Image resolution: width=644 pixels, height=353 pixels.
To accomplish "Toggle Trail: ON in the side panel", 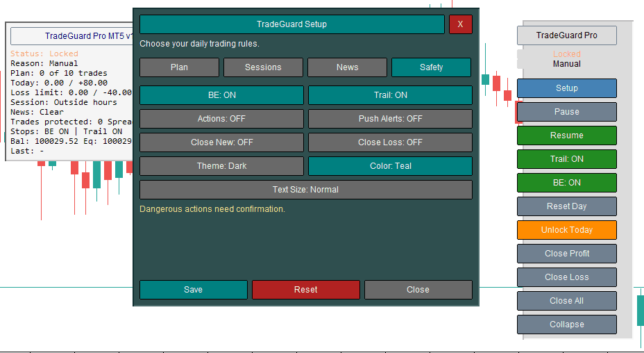I will 567,159.
